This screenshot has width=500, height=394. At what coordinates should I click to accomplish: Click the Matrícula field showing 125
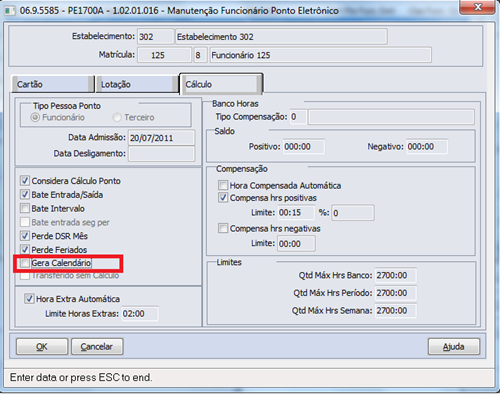[164, 55]
